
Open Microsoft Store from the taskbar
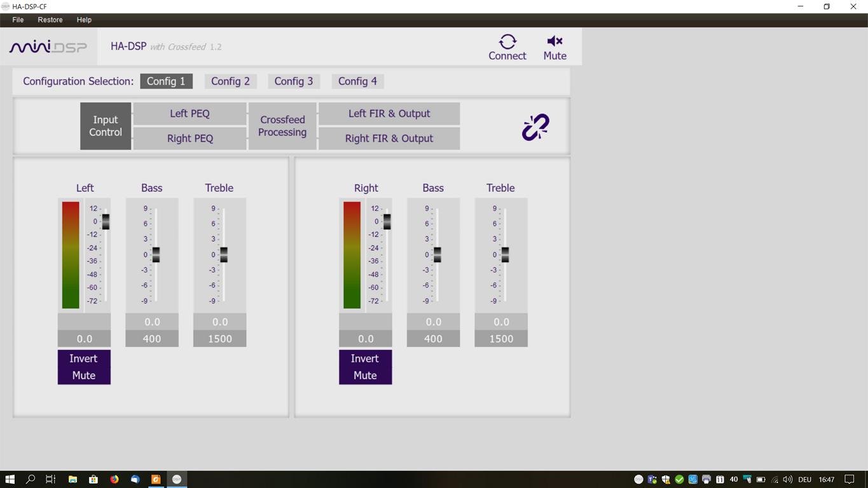[93, 479]
